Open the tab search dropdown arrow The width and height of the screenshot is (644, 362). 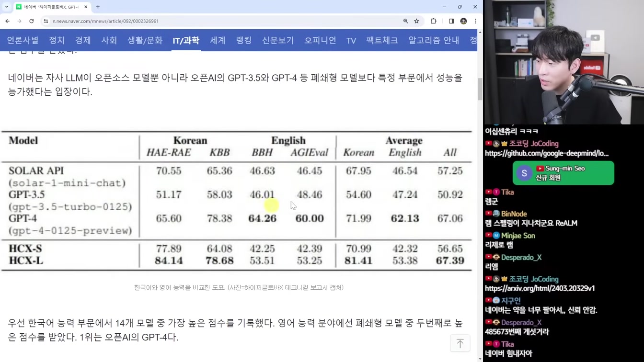click(x=7, y=7)
